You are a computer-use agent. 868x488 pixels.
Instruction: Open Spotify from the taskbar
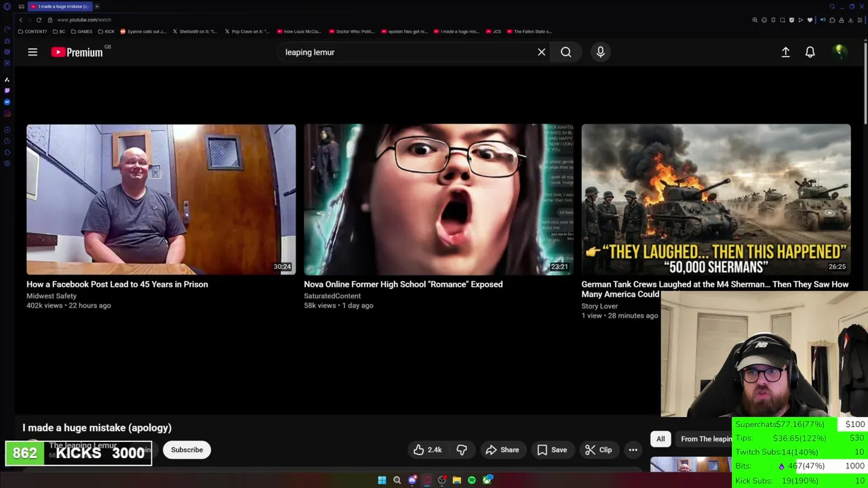(x=472, y=481)
